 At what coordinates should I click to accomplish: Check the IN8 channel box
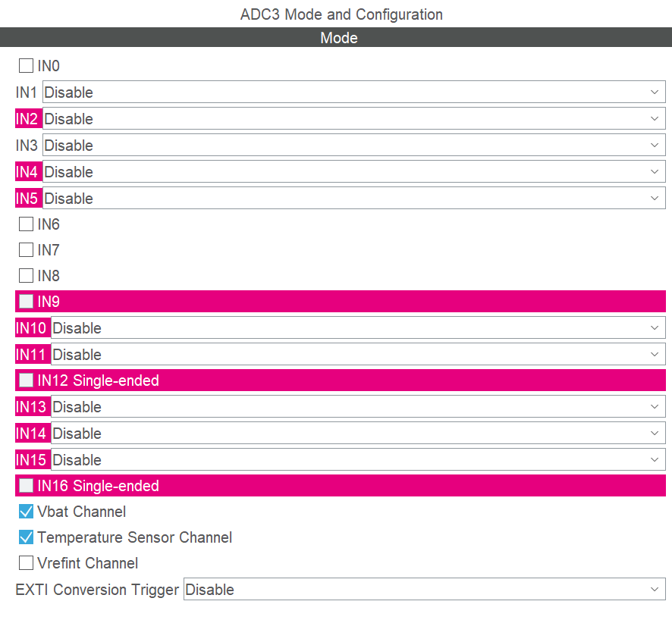[27, 276]
